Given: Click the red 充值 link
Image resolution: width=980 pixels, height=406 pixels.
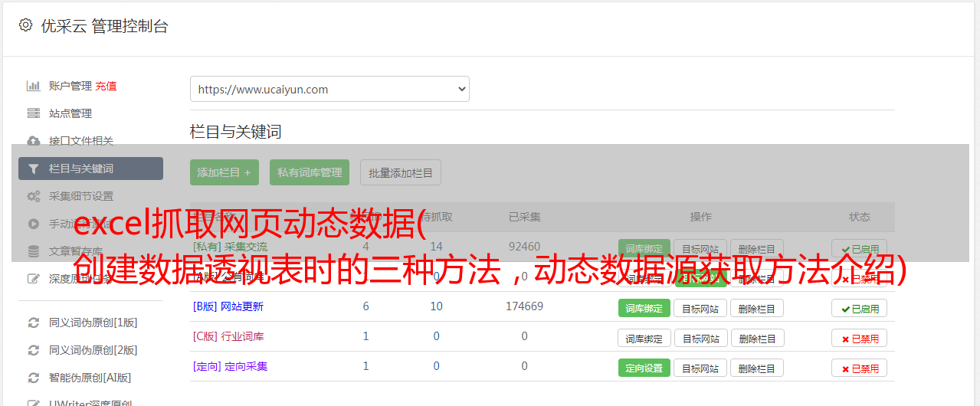Looking at the screenshot, I should pyautogui.click(x=106, y=86).
